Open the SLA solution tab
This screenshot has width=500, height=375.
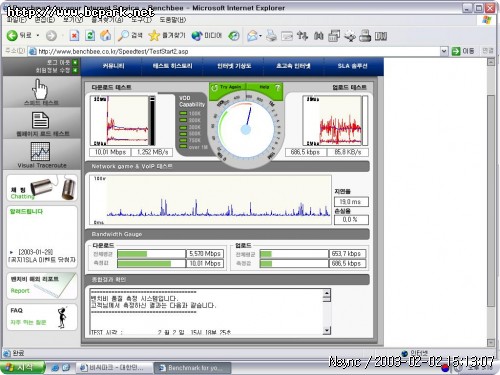coord(352,66)
